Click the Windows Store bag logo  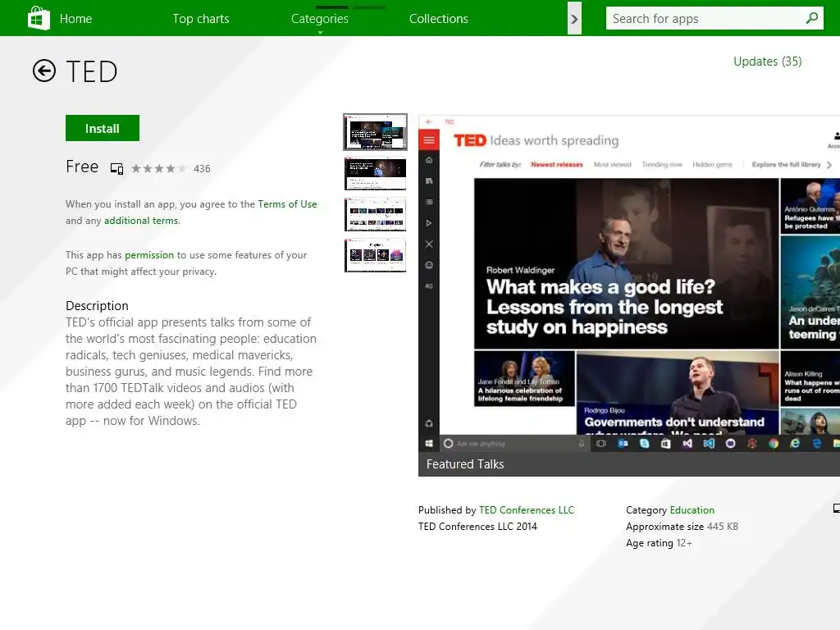(x=39, y=18)
